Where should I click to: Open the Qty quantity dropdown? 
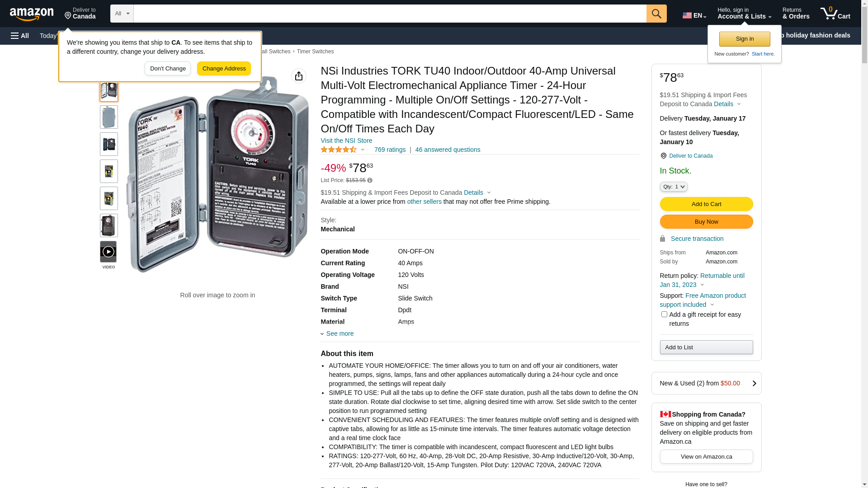coord(674,187)
